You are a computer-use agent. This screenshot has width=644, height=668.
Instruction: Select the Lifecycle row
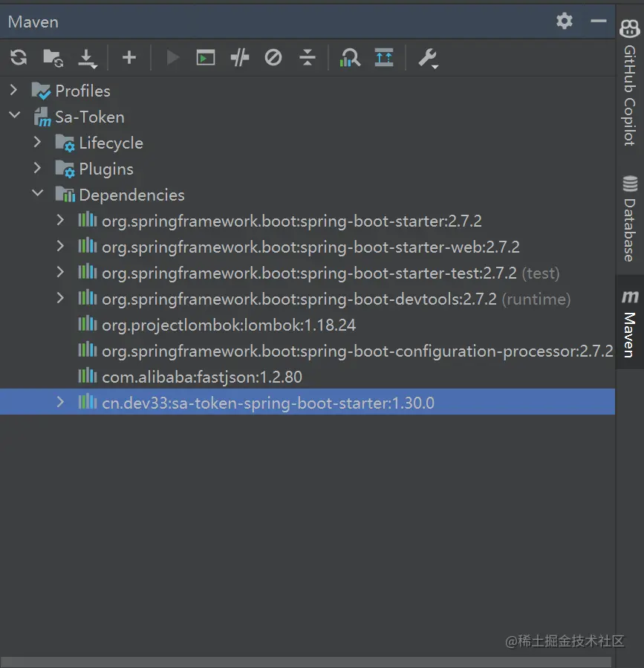click(x=308, y=143)
